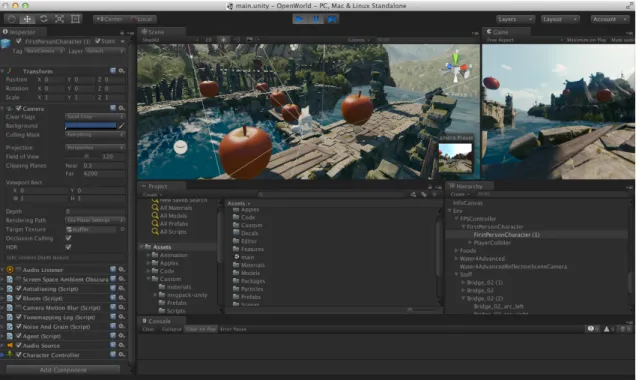
Task: Open gear menu of Transform component
Action: click(121, 71)
